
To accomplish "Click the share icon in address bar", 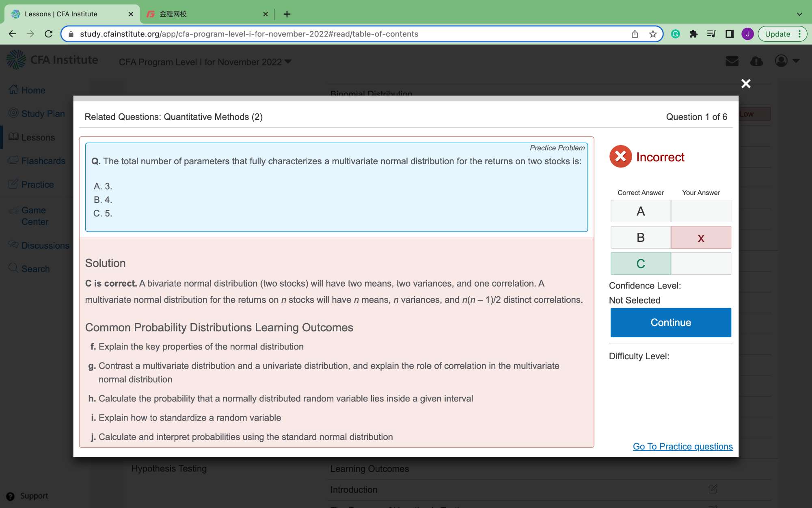I will point(635,34).
